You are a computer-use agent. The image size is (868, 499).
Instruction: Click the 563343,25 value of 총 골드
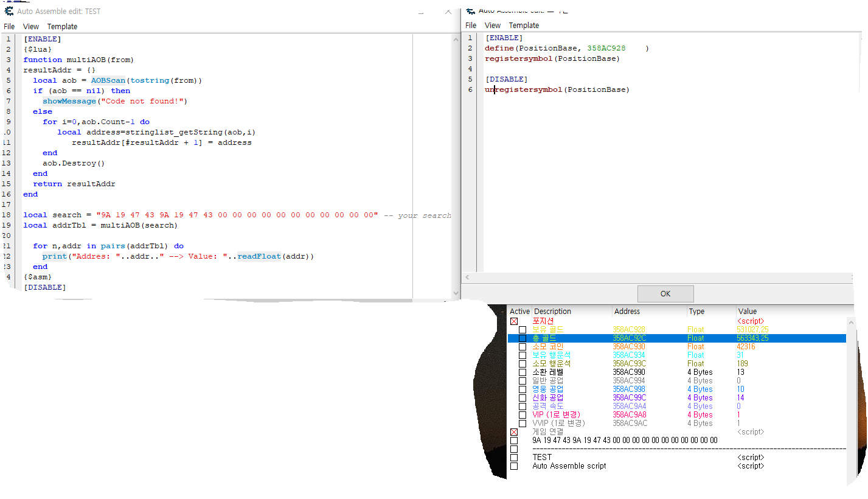pos(752,338)
